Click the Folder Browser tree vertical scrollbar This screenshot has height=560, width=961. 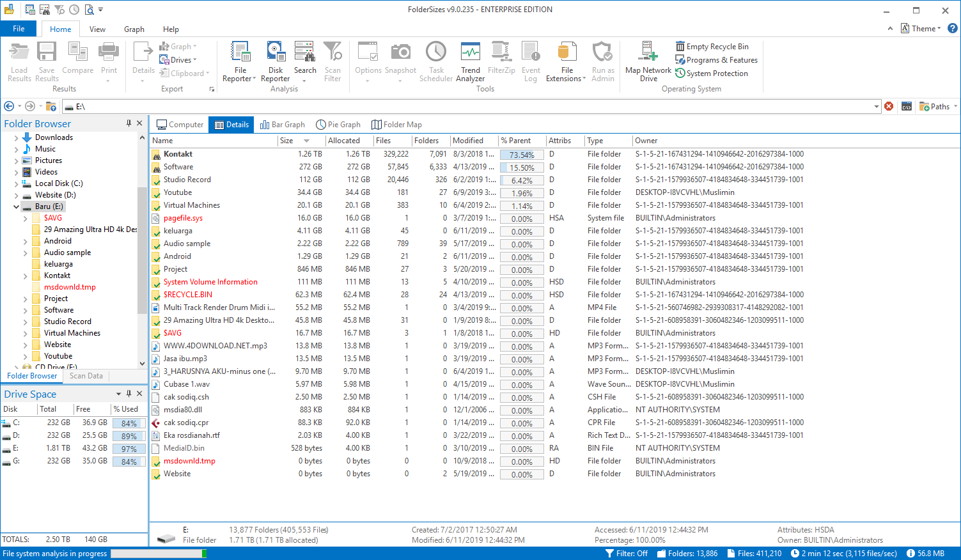pos(142,250)
